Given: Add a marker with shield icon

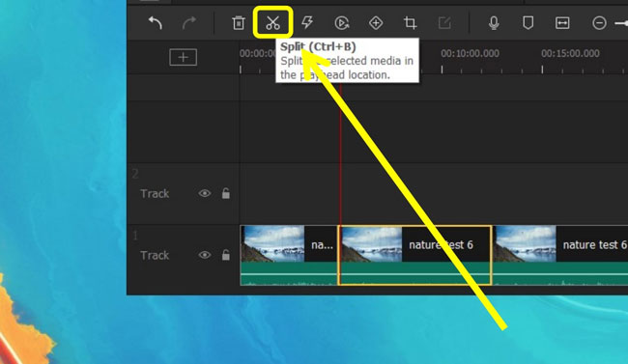Looking at the screenshot, I should 528,23.
